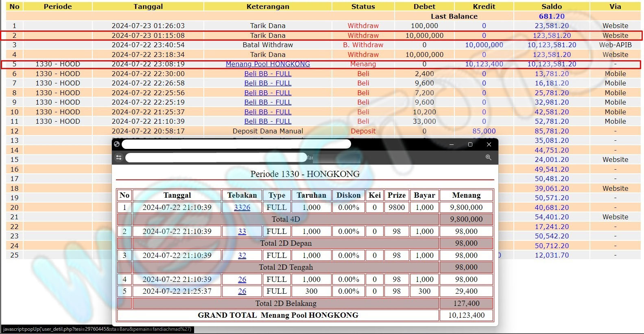Viewport: 644px width, 334px height.
Task: Open Beli BB - FULL link in row 10
Action: (x=268, y=112)
